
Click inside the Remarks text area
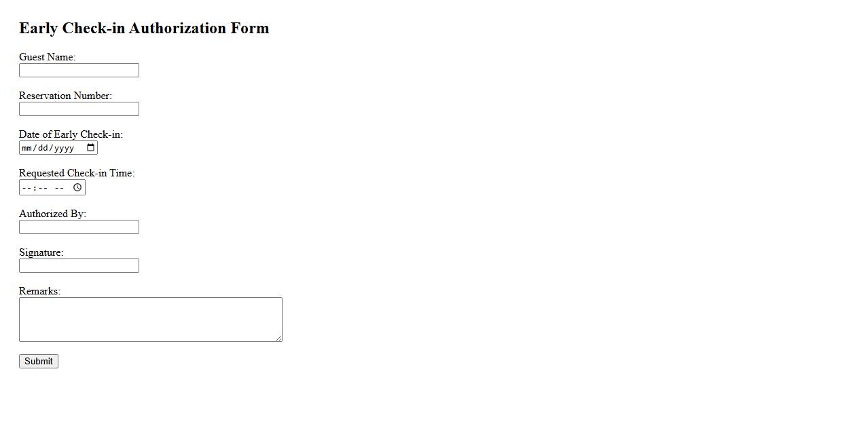(150, 319)
